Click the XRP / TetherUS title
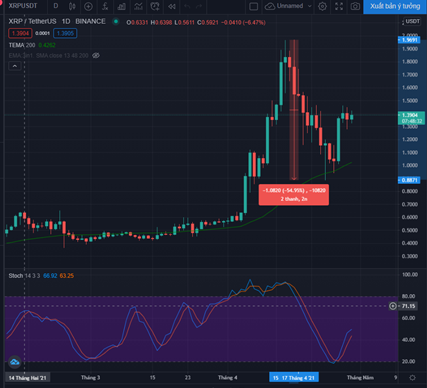This screenshot has height=388, width=427. coord(32,21)
